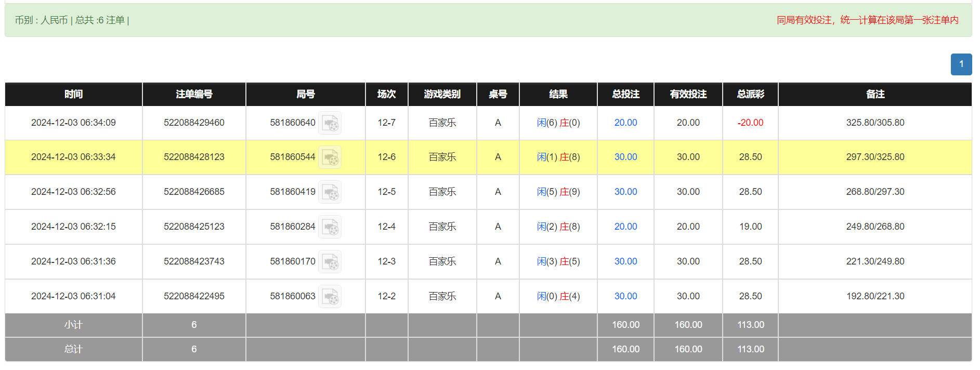
Task: Click the 有效投注 column header
Action: point(688,94)
